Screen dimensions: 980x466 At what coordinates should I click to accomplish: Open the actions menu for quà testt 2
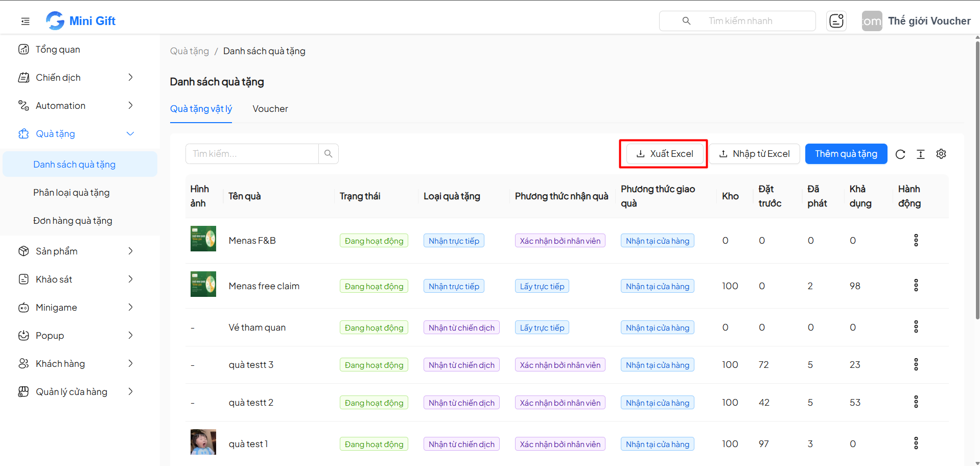click(916, 402)
